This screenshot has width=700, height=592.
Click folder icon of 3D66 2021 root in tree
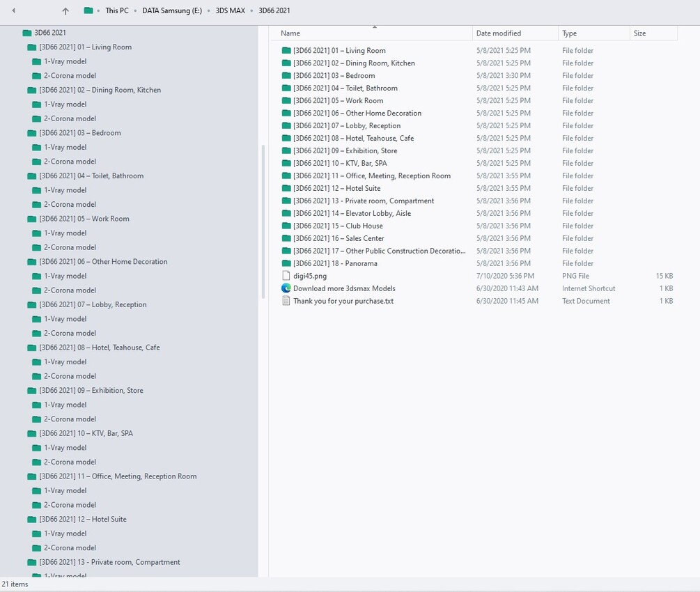[x=26, y=33]
